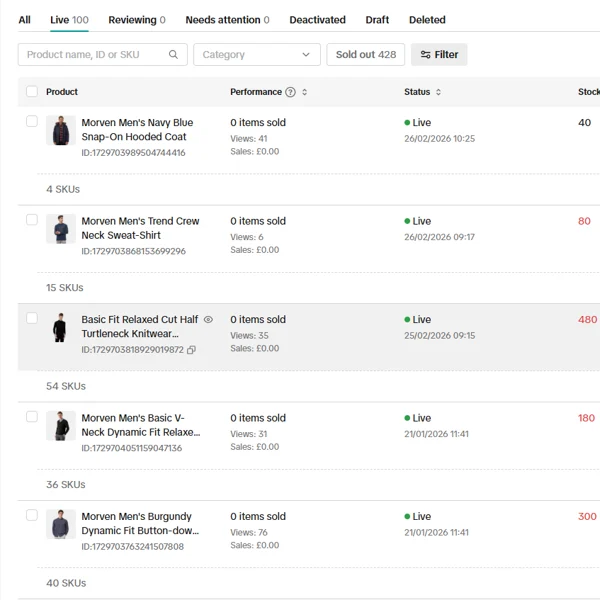Click V-Neck product thumbnail
Image resolution: width=600 pixels, height=600 pixels.
pyautogui.click(x=61, y=426)
